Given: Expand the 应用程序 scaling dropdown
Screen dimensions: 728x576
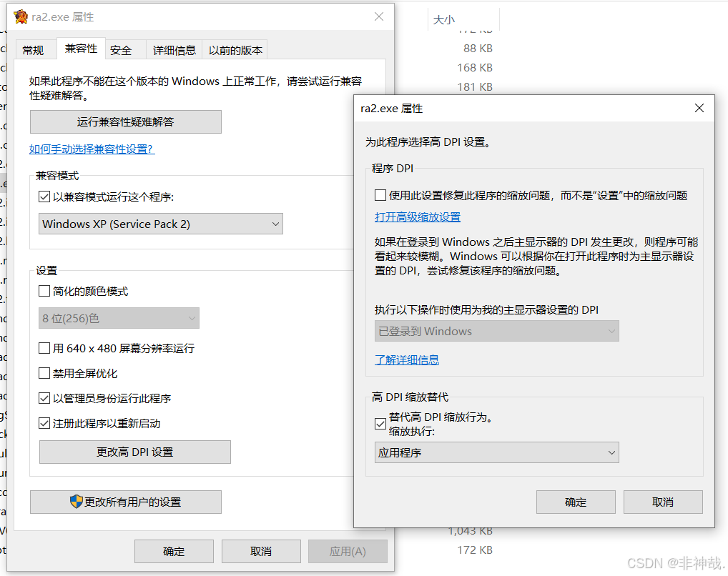Looking at the screenshot, I should point(497,452).
